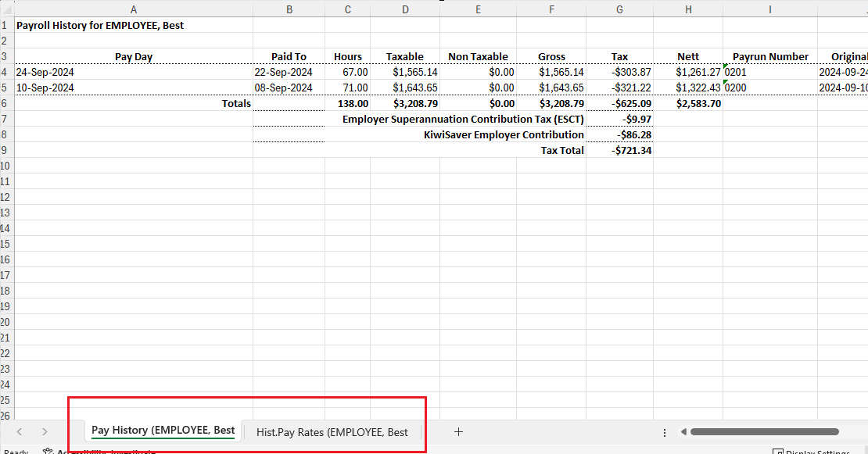Screen dimensions: 868x454
Task: Select column G header
Action: point(619,9)
